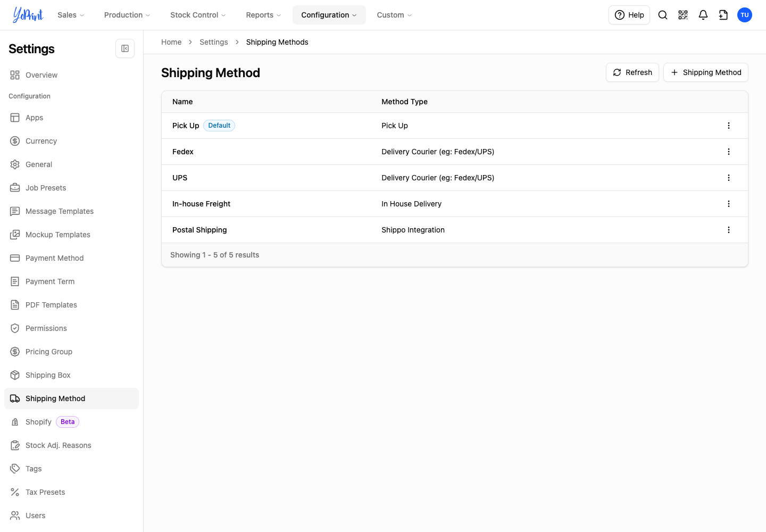Expand the Custom menu
Screen dimensions: 766x532
click(394, 15)
